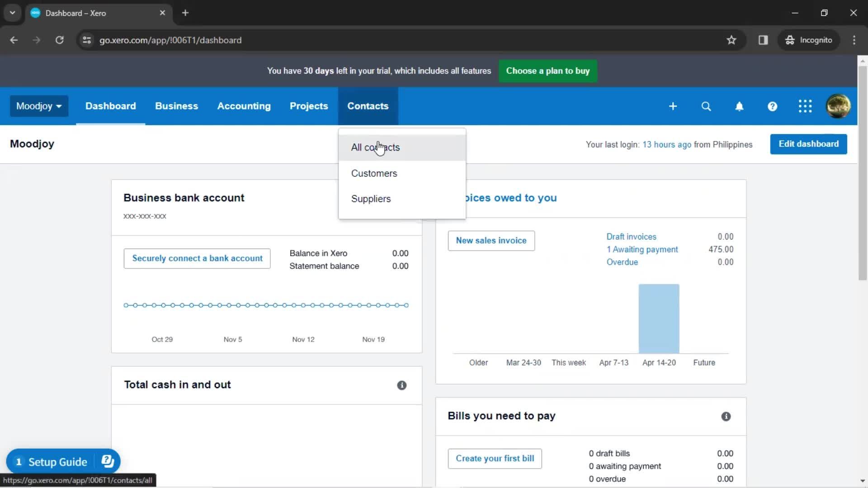
Task: Open Draft invoices link
Action: pos(631,237)
